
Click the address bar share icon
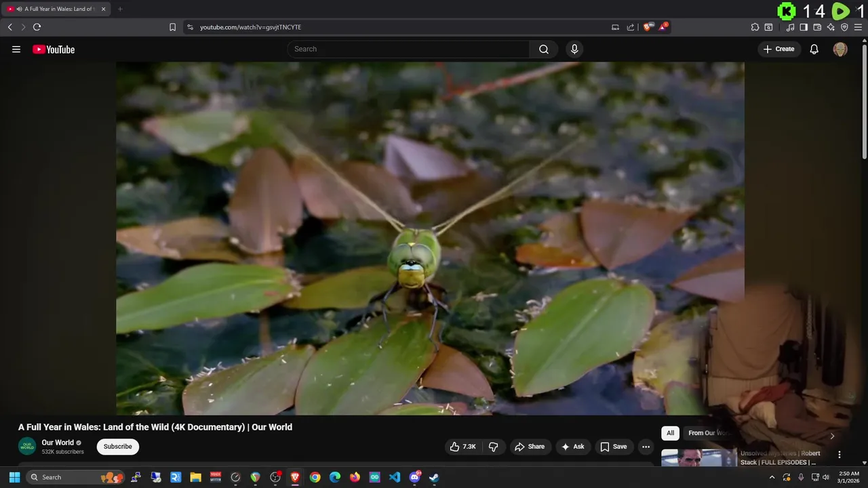[631, 27]
